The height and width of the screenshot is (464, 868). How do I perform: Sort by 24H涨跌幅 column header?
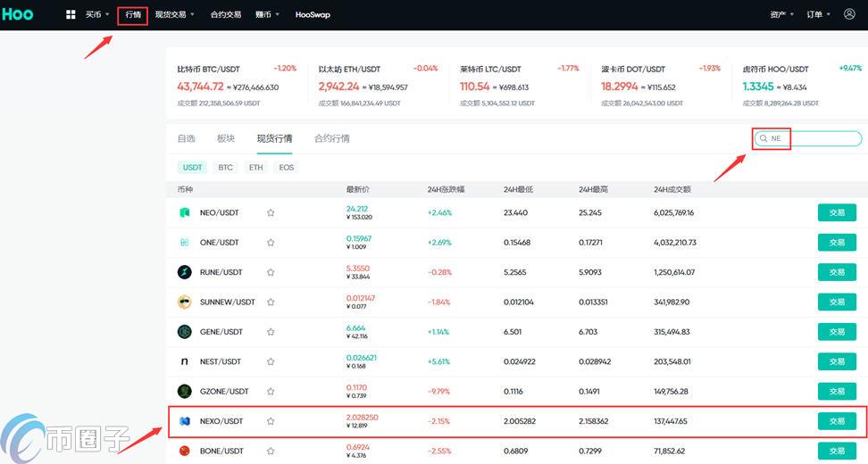pos(446,190)
